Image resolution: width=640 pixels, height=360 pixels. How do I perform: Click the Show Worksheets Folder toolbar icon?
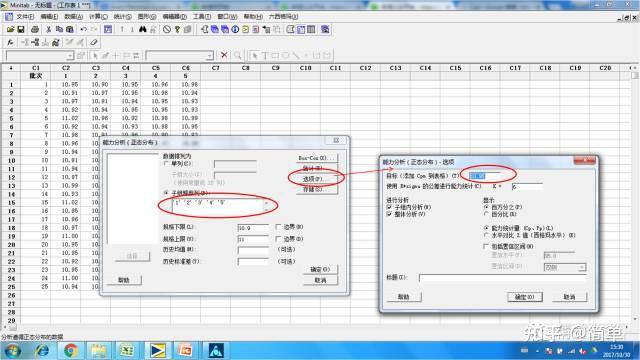tap(214, 29)
